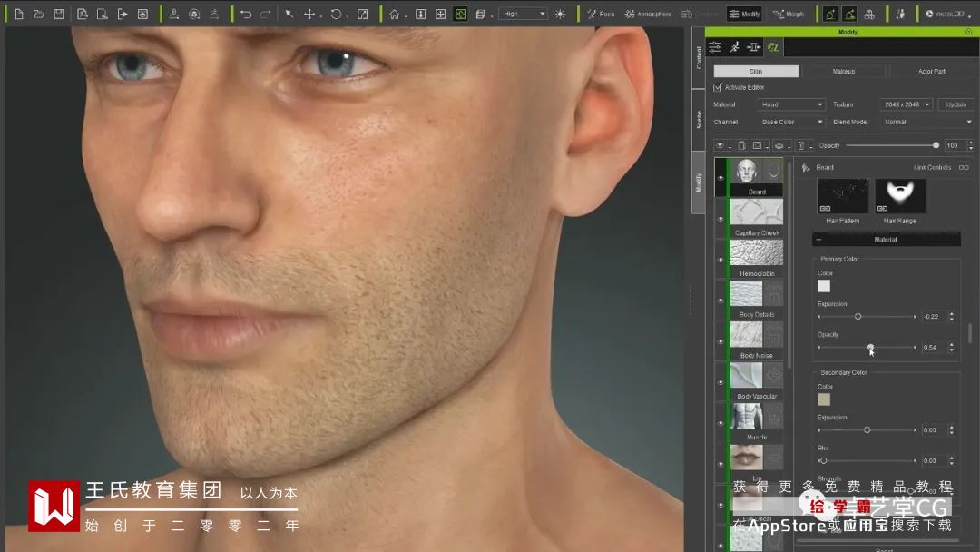
Task: Open the render quality High dropdown
Action: (524, 14)
